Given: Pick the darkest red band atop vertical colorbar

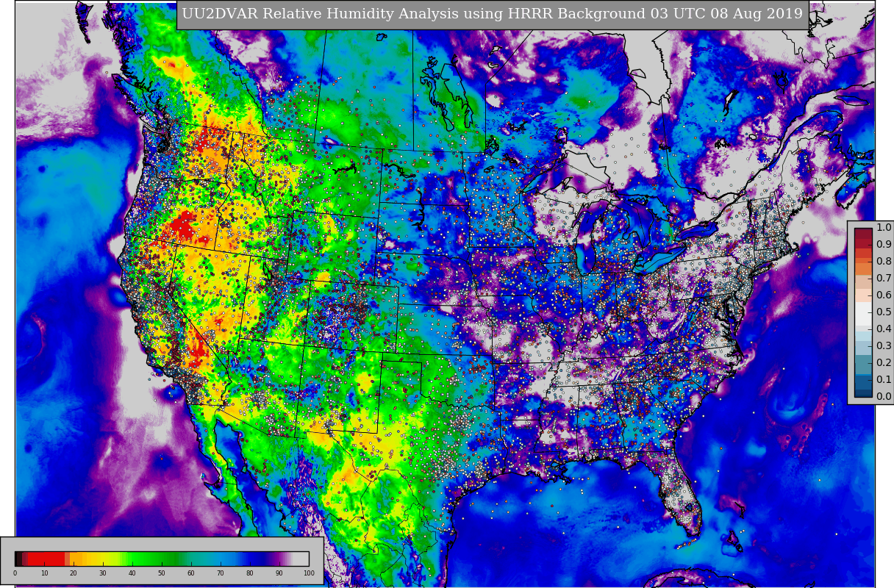Looking at the screenshot, I should point(863,233).
